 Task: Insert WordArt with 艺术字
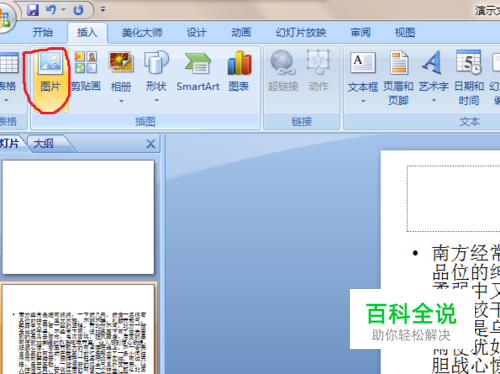(x=433, y=71)
